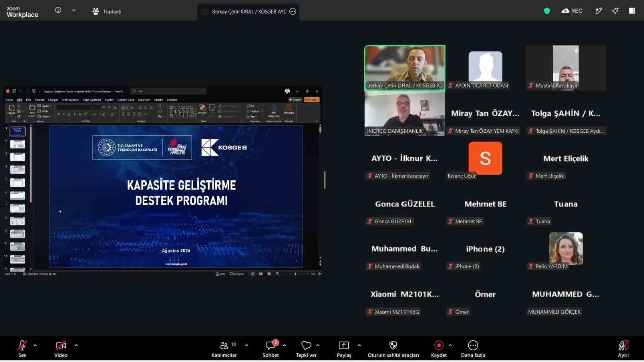Expand video options arrow next to Video
Screen dimensions: 644x362
(76, 345)
